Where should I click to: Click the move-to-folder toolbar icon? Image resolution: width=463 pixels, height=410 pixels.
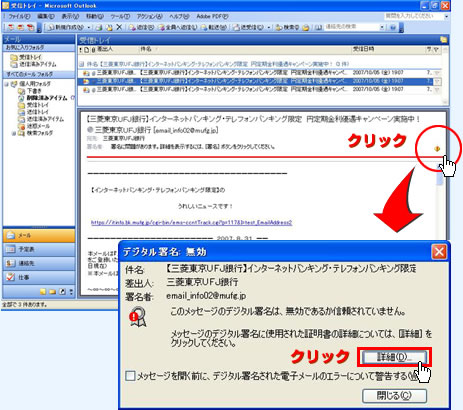[x=109, y=27]
